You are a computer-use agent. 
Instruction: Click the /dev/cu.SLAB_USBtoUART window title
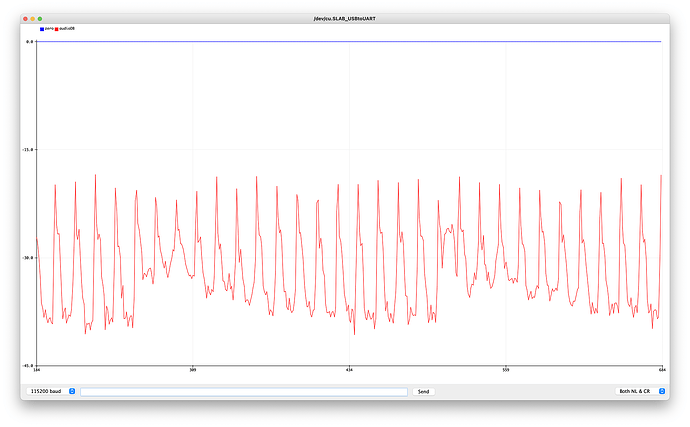click(345, 18)
